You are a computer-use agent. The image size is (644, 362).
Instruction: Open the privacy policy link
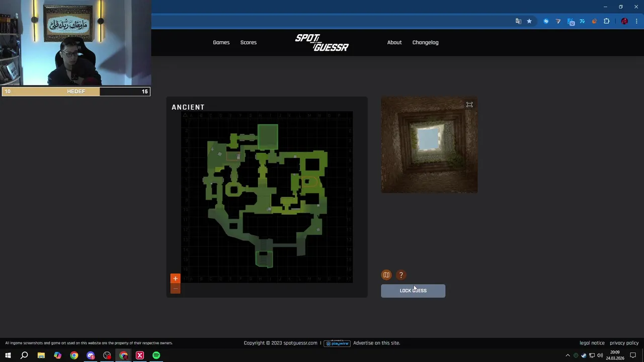(624, 343)
